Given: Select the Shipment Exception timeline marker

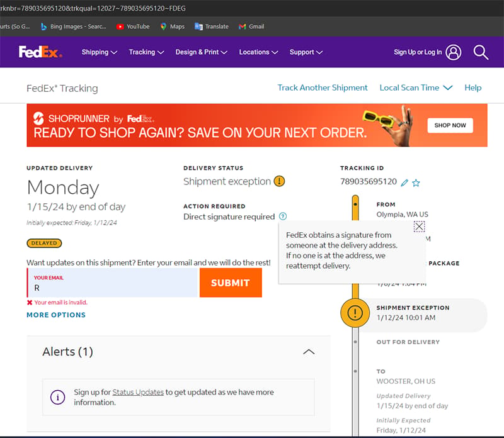Looking at the screenshot, I should click(x=355, y=313).
